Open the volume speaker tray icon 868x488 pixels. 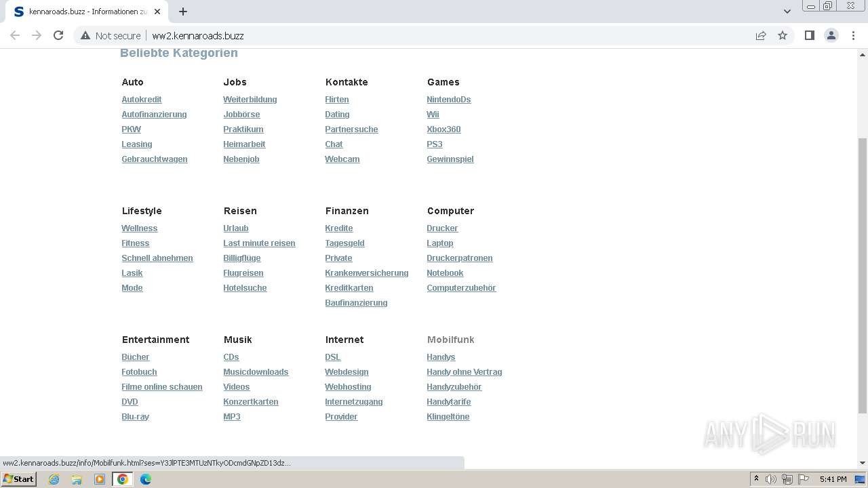click(771, 479)
